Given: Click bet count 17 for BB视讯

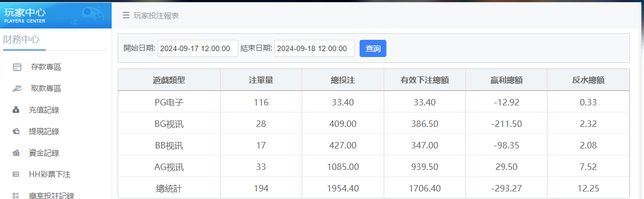Looking at the screenshot, I should pyautogui.click(x=261, y=145).
